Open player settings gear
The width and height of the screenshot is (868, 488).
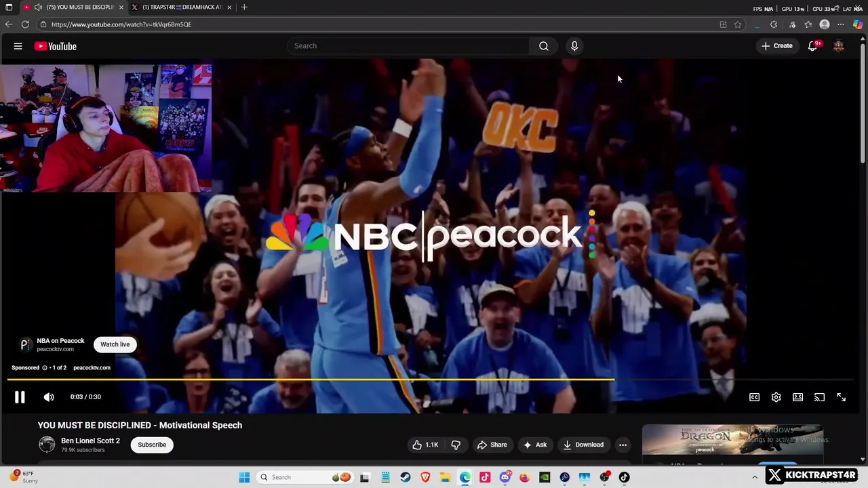tap(776, 397)
